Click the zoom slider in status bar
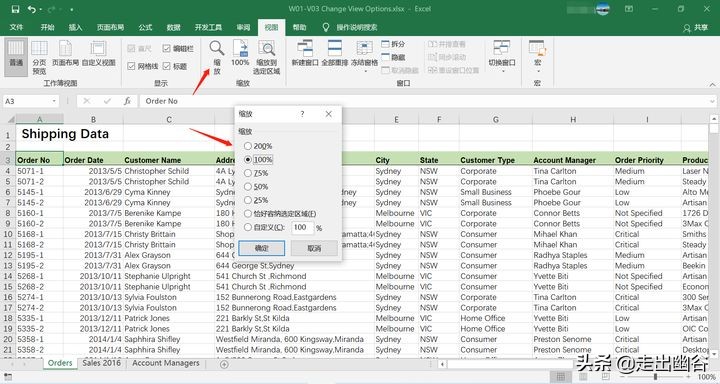The image size is (720, 384). pos(655,377)
